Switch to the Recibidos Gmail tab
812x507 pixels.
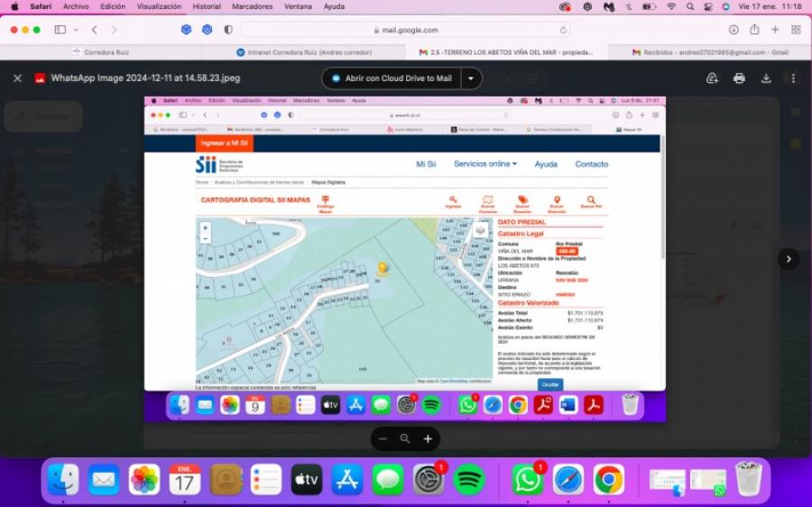pos(709,52)
